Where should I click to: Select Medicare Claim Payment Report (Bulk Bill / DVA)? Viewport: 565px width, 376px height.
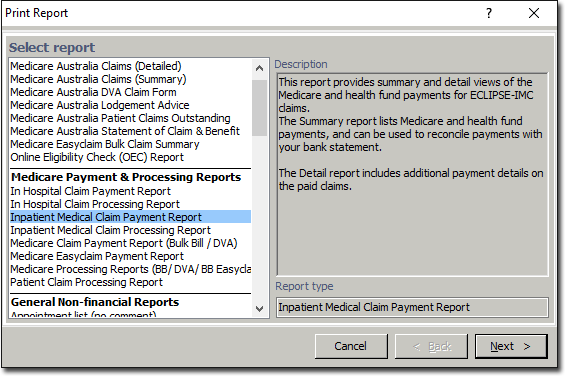click(124, 243)
